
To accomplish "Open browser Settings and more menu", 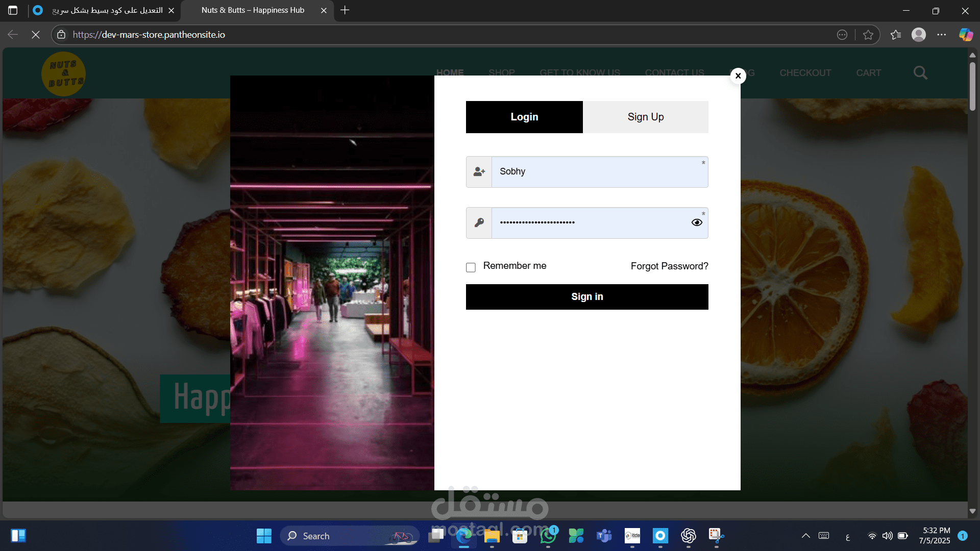I will pyautogui.click(x=942, y=35).
